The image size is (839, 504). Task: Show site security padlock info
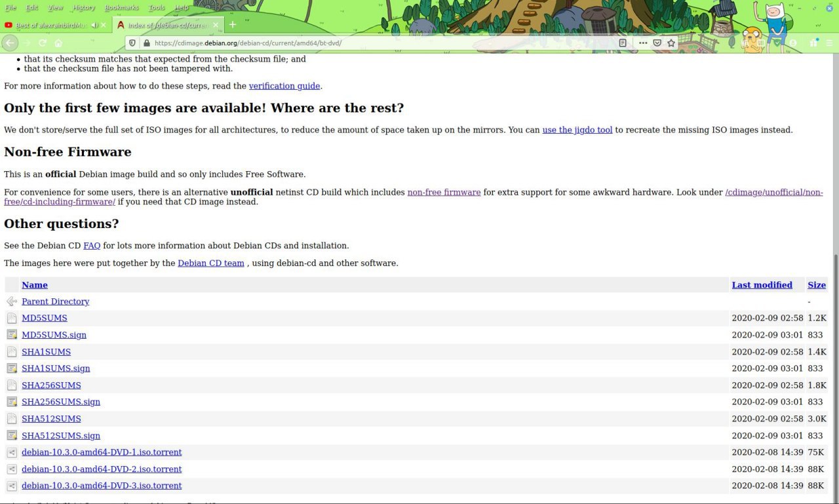(146, 43)
